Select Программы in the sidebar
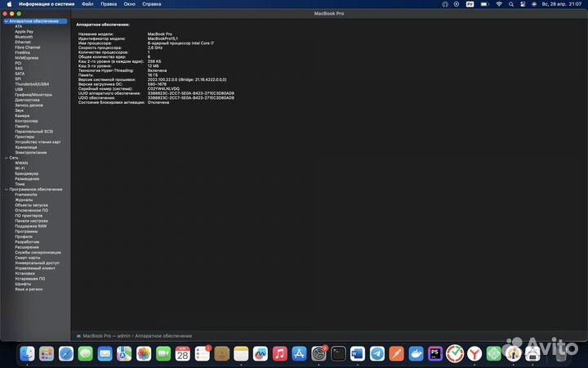Viewport: 588px width, 368px height. tap(26, 231)
